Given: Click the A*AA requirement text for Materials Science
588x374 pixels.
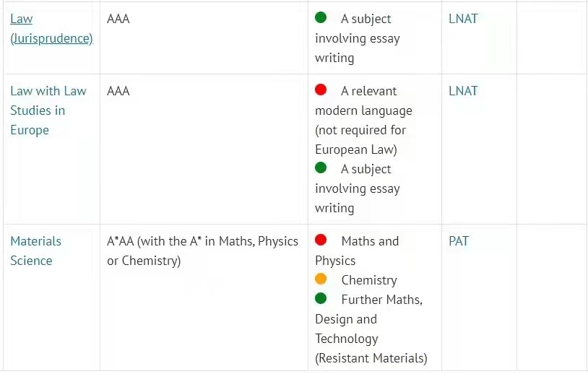Looking at the screenshot, I should pyautogui.click(x=202, y=251).
